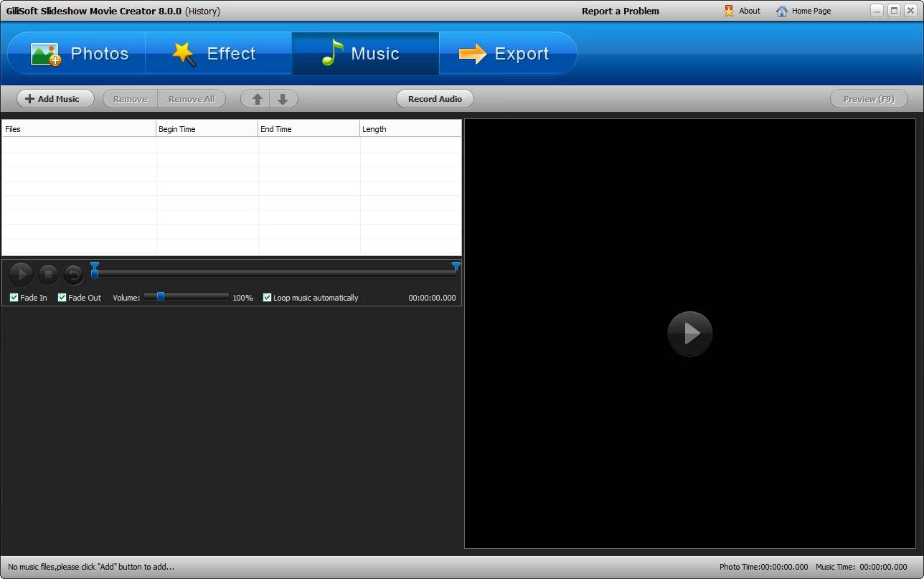Move music up with the up arrow
The width and height of the screenshot is (924, 579).
(256, 99)
